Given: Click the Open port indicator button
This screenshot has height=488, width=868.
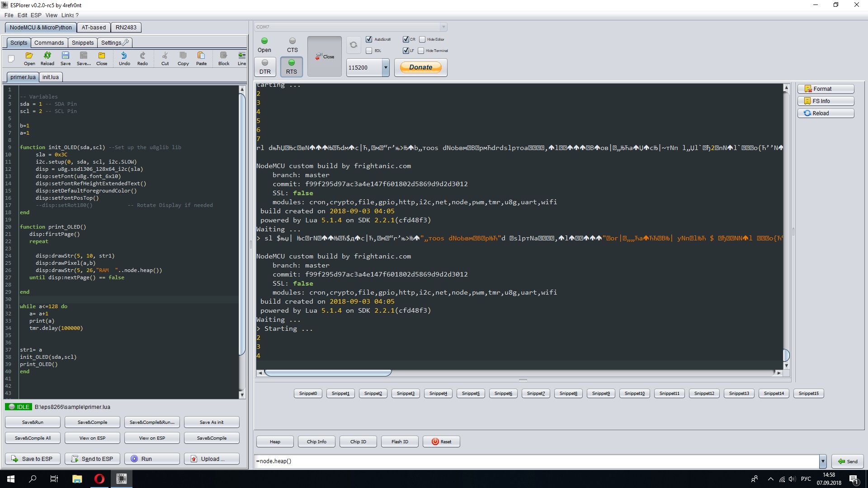Looking at the screenshot, I should (264, 45).
